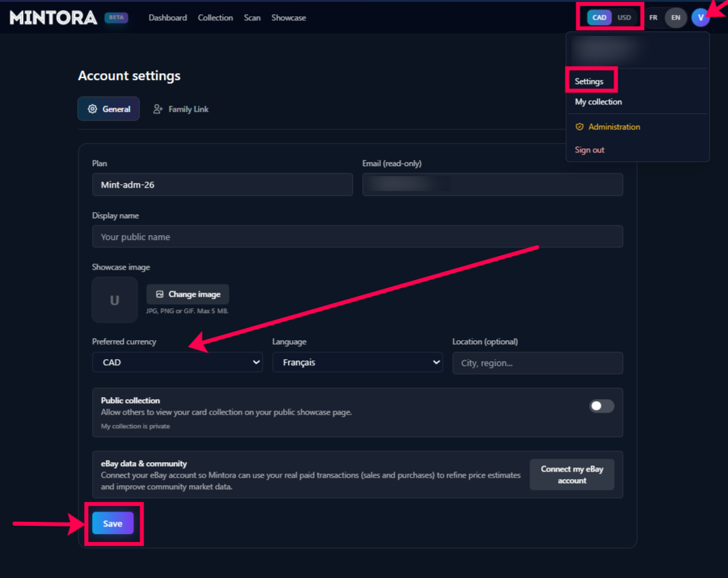Click the gear icon on General tab
This screenshot has width=728, height=578.
click(x=93, y=109)
